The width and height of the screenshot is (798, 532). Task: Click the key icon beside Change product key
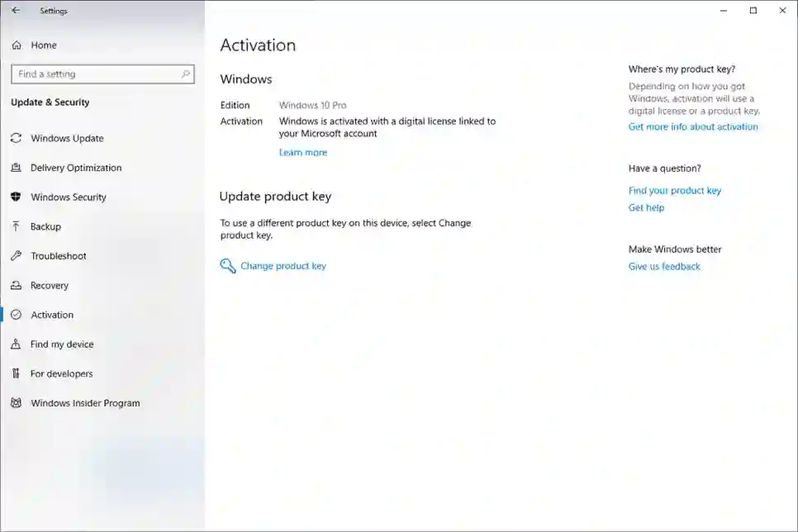(228, 266)
